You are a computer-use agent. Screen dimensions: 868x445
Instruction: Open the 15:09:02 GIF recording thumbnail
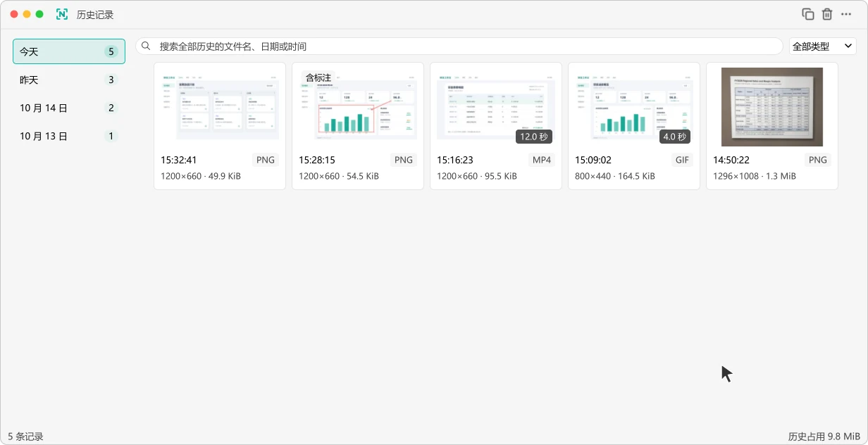[634, 107]
